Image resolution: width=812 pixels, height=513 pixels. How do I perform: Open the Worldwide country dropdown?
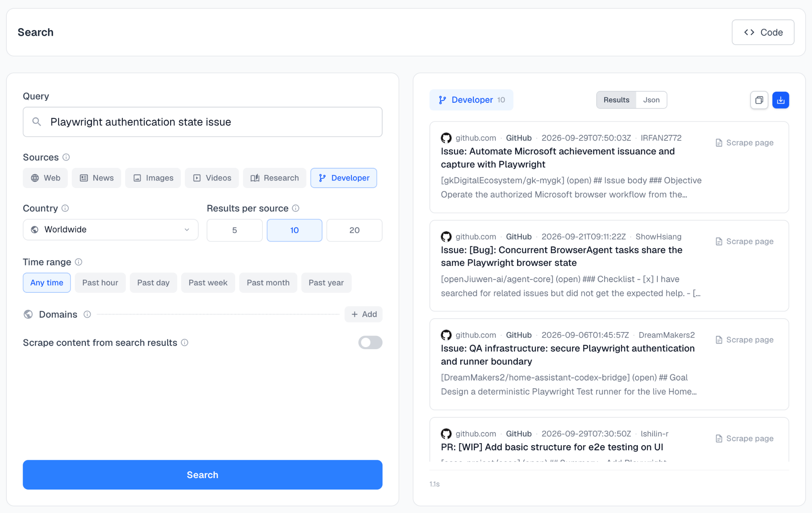[111, 230]
